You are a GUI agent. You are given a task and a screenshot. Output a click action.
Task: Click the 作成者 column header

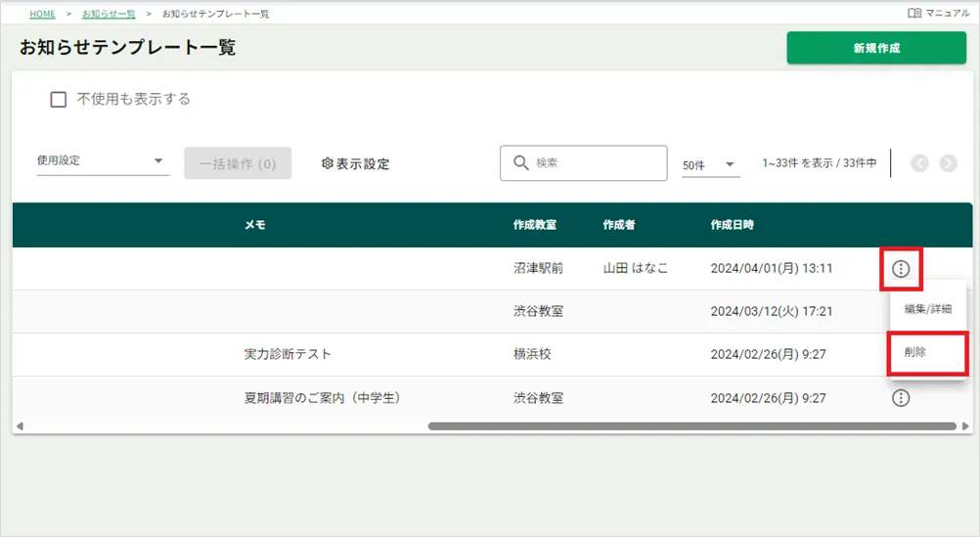point(619,224)
